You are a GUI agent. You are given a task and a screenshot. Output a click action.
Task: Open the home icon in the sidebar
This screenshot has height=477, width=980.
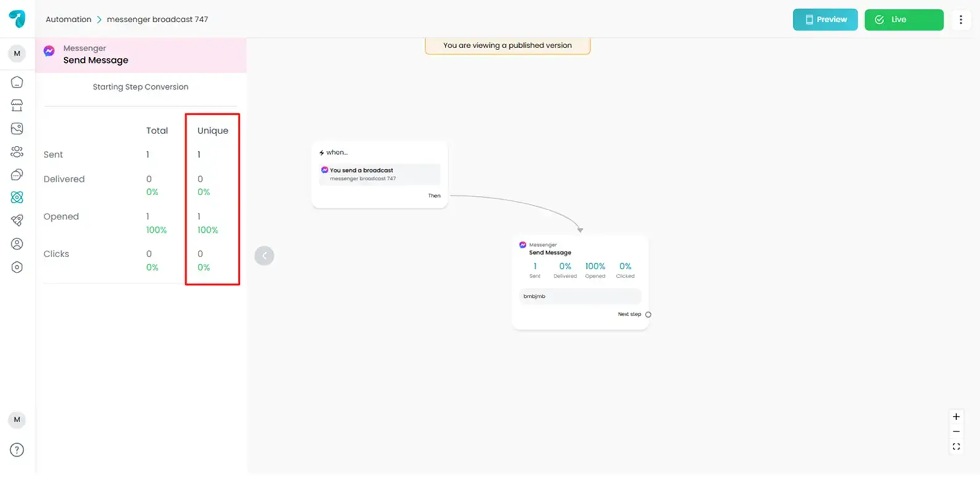17,82
